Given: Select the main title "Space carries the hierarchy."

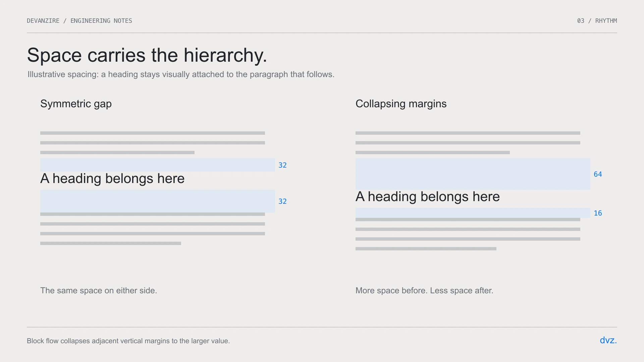Looking at the screenshot, I should click(x=147, y=55).
